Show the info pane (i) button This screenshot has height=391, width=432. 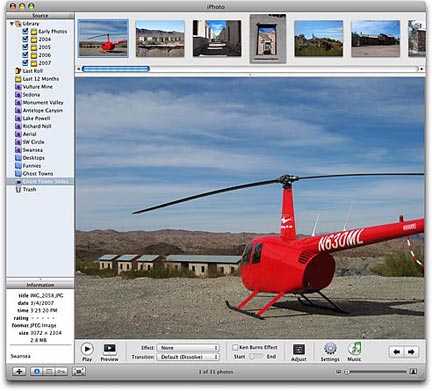point(37,371)
